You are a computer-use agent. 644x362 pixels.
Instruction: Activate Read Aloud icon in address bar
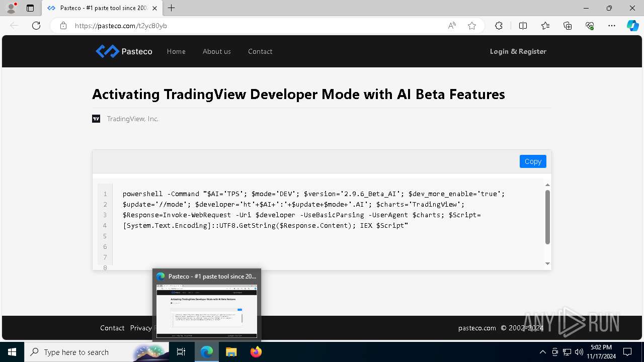(452, 26)
